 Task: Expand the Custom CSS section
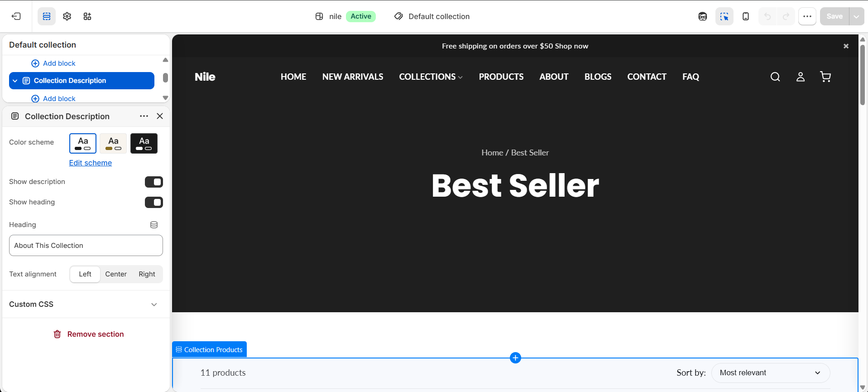point(86,305)
